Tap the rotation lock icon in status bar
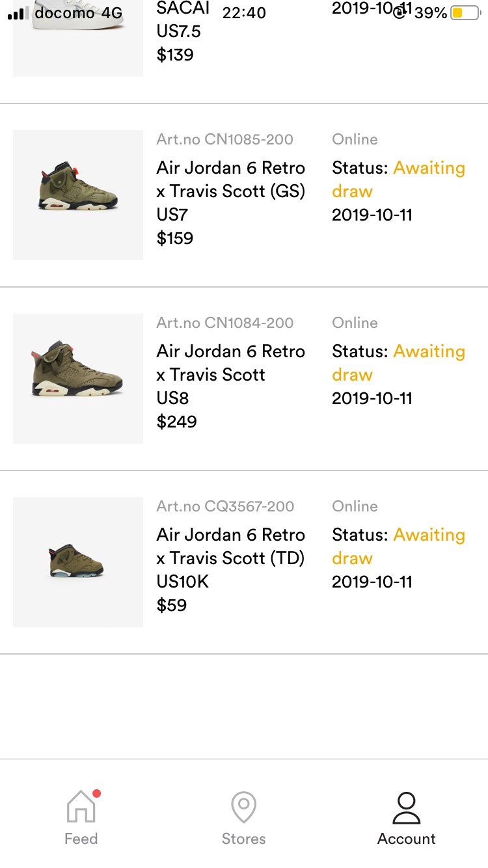This screenshot has height=868, width=488. click(x=400, y=12)
